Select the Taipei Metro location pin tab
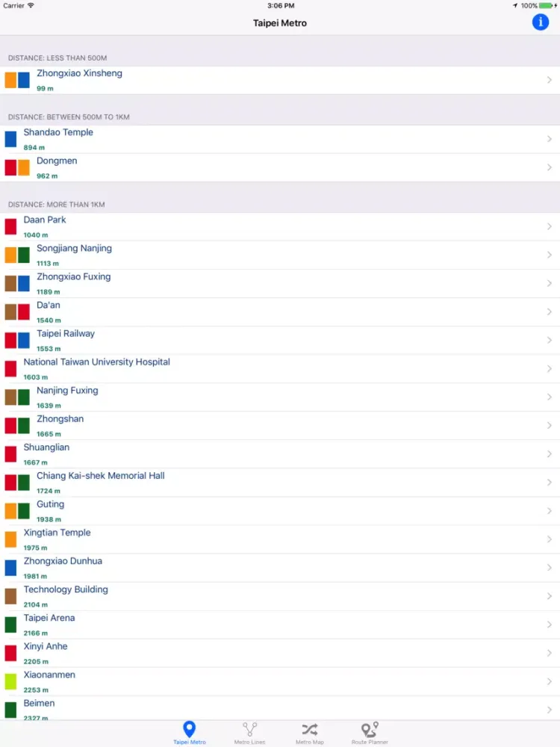The height and width of the screenshot is (747, 560). 190,734
